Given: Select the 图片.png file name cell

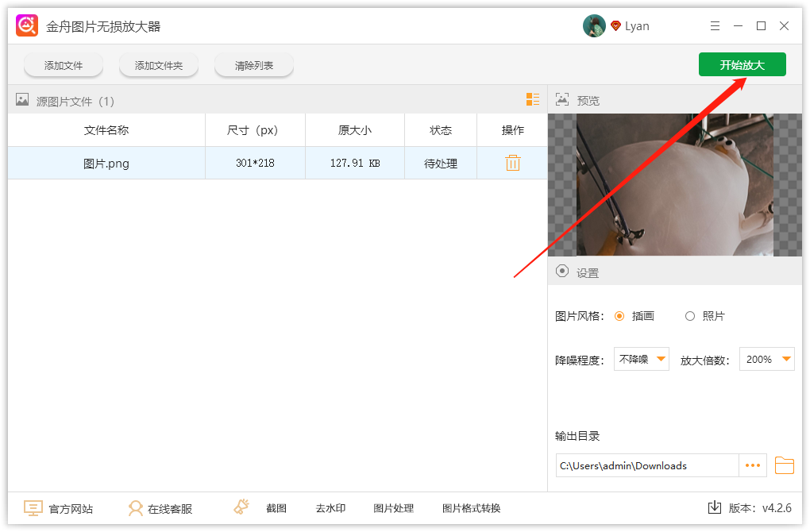Looking at the screenshot, I should 106,164.
